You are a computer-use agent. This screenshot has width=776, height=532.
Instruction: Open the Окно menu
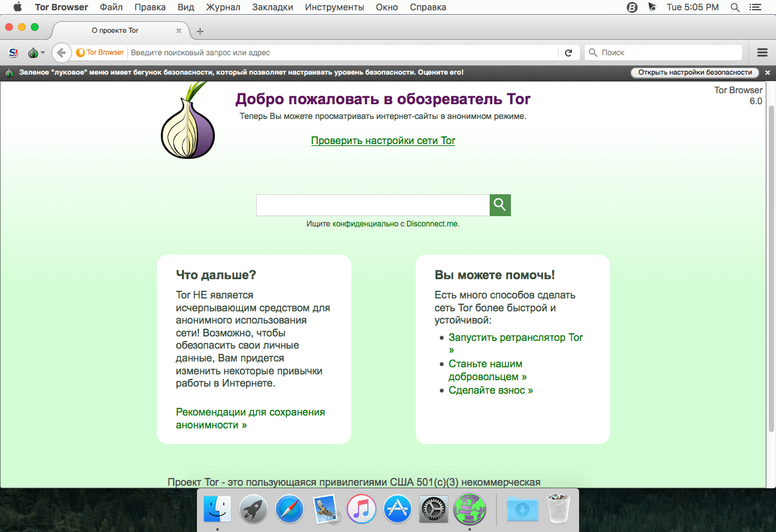click(388, 7)
